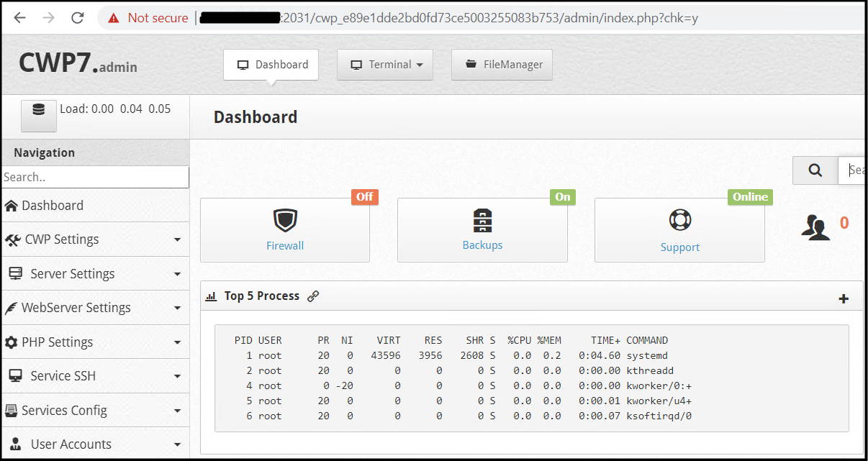The width and height of the screenshot is (868, 461).
Task: Click the Load: 0.00 0.04 0.05 text
Action: point(115,109)
